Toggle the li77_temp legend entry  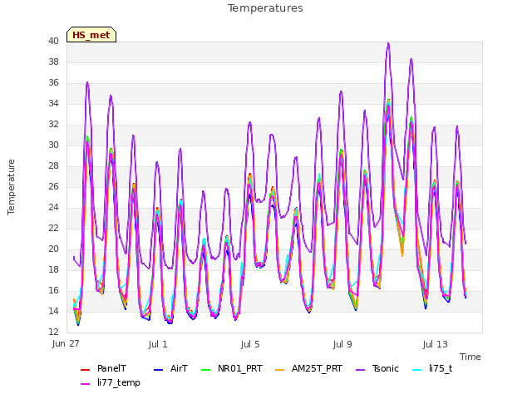[111, 382]
